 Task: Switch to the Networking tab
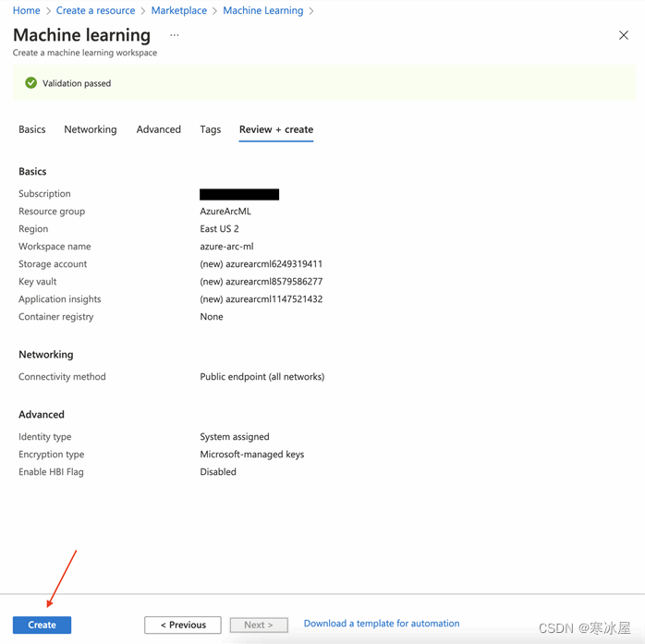pos(91,129)
